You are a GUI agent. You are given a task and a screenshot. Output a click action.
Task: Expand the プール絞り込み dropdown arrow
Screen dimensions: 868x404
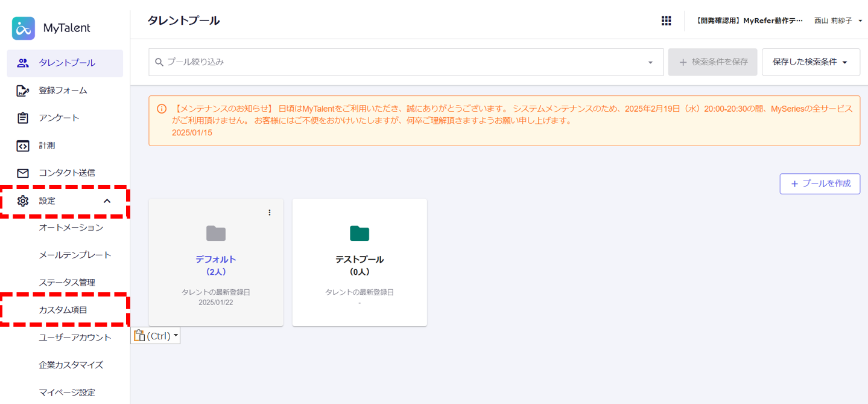click(x=650, y=62)
